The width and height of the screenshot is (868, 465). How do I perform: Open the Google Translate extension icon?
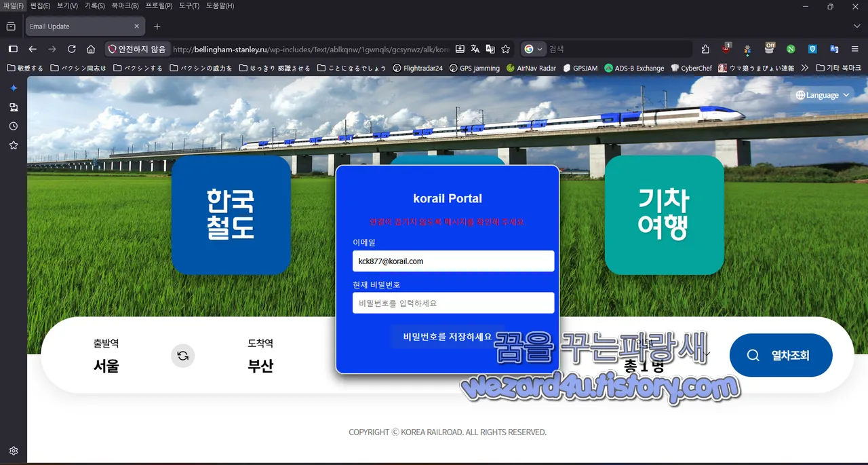834,49
